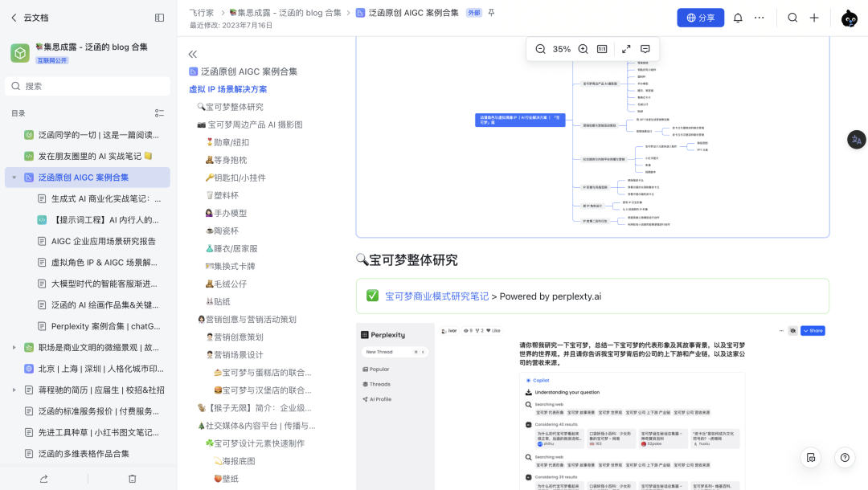The width and height of the screenshot is (868, 490).
Task: Click the floating document tool button
Action: pos(811,457)
